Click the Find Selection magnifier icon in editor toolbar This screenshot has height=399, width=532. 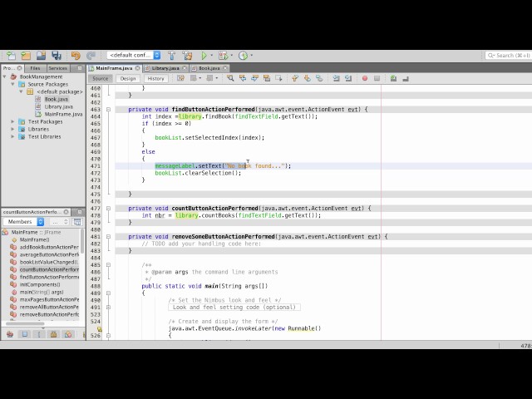[x=230, y=78]
